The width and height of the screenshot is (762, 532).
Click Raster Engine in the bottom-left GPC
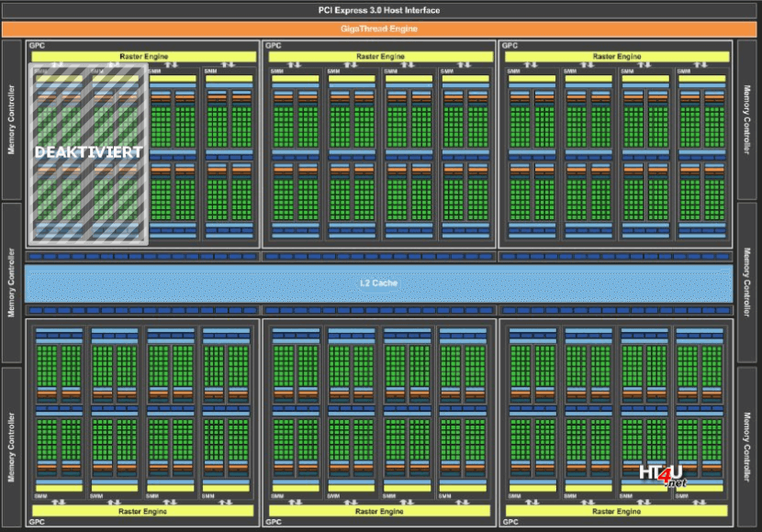tap(142, 511)
